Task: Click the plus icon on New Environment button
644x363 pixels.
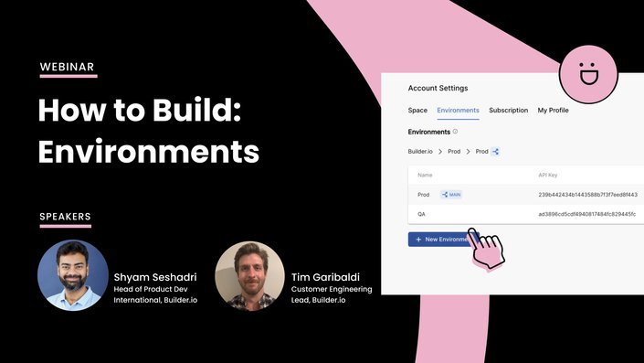Action: (418, 240)
